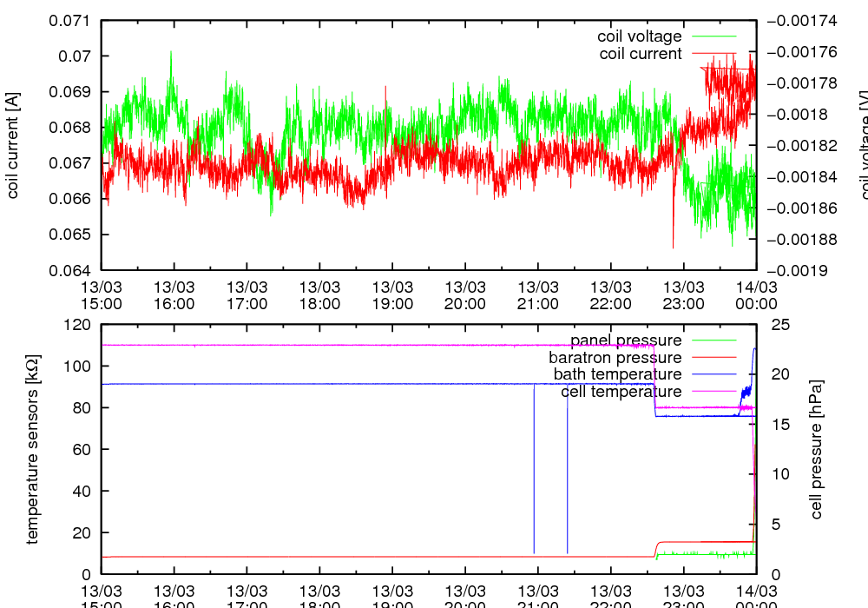Click the 'cell pressure [hPa]' axis title
This screenshot has width=868, height=608.
click(x=816, y=449)
